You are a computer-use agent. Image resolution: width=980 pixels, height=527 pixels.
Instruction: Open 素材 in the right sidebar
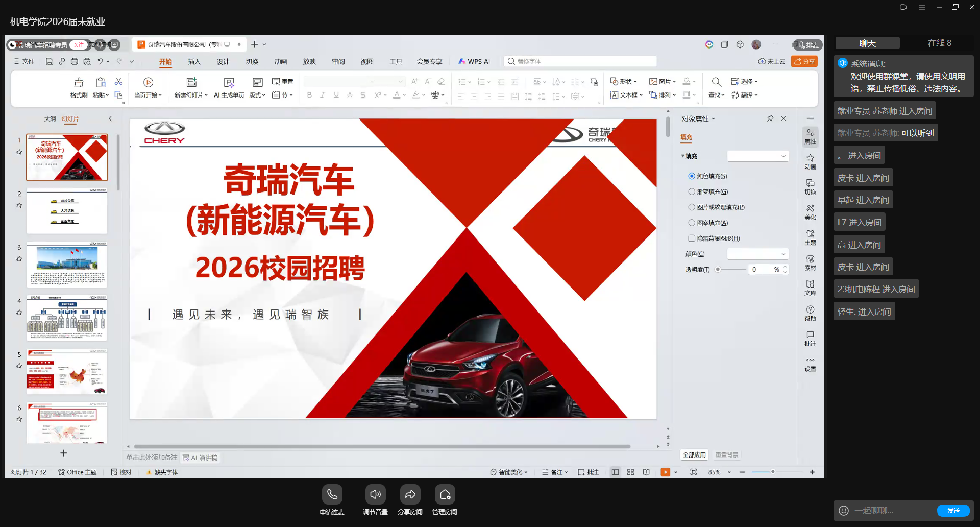tap(810, 263)
